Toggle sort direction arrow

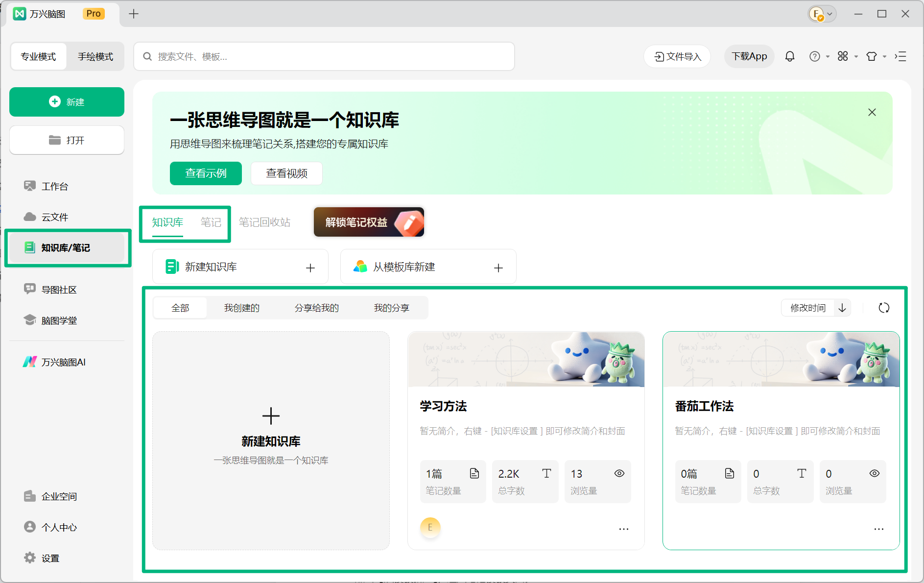click(842, 308)
